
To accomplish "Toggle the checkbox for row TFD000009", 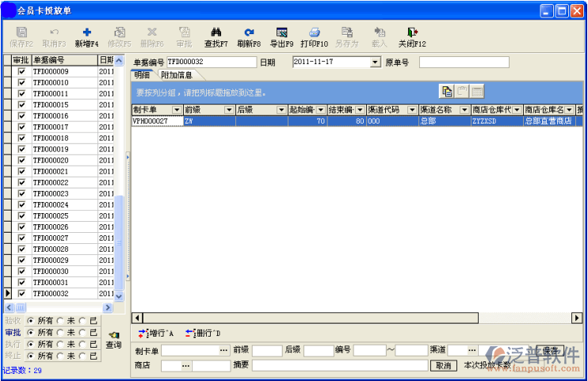I will pyautogui.click(x=22, y=71).
